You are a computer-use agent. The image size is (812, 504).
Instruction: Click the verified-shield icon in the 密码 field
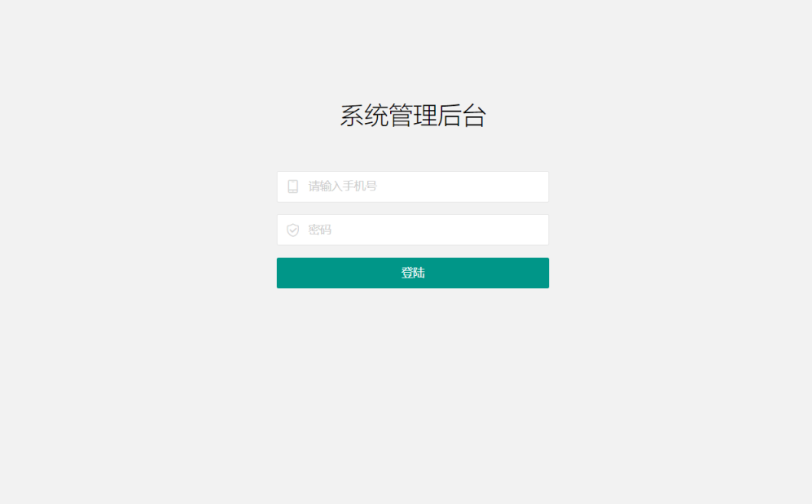(292, 230)
